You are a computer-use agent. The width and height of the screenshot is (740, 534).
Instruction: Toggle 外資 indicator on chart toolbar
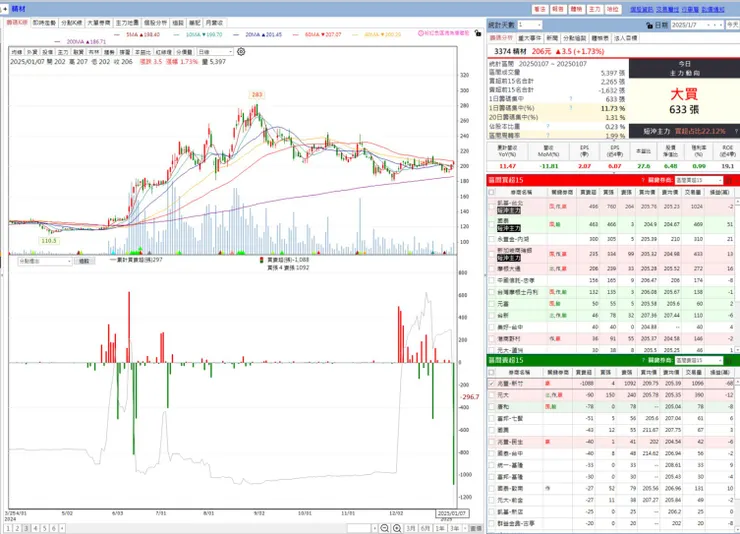[x=32, y=52]
